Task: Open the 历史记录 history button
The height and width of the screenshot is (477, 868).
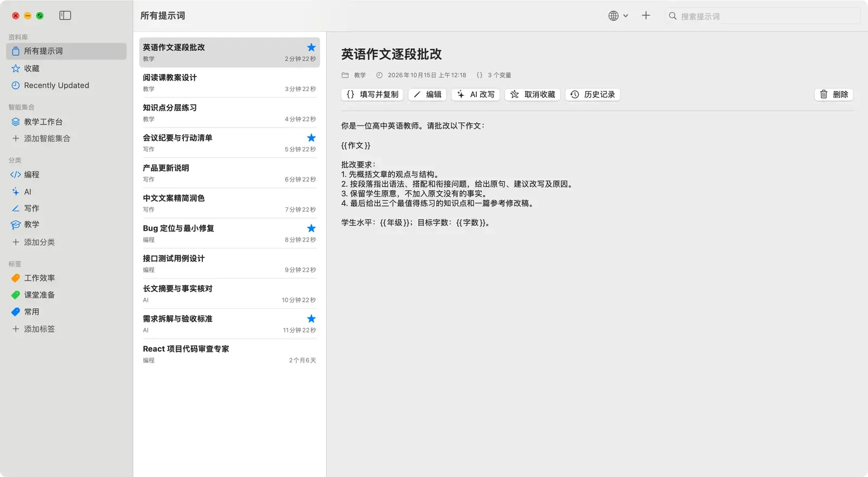Action: tap(592, 94)
